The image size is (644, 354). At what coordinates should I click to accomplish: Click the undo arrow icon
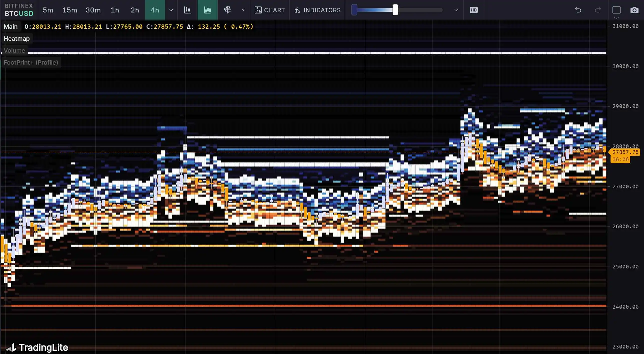coord(578,9)
